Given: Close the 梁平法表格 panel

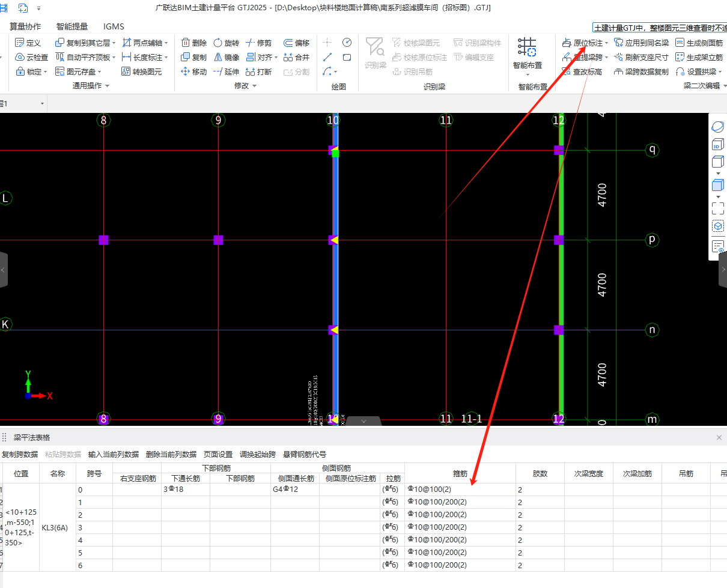Looking at the screenshot, I should [719, 437].
